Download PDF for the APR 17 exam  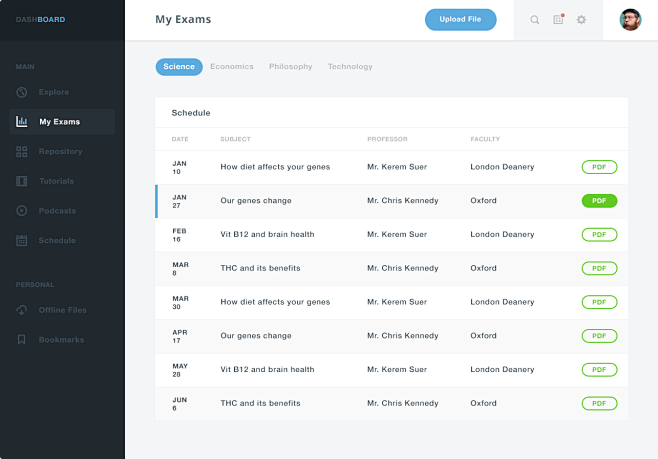coord(599,336)
